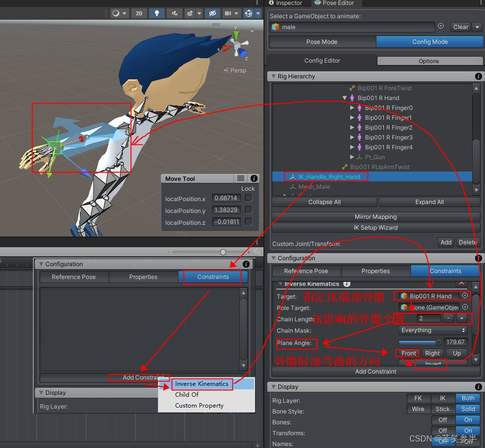Enable 2D view mode in scene toolbar
The height and width of the screenshot is (448, 485).
[x=139, y=13]
